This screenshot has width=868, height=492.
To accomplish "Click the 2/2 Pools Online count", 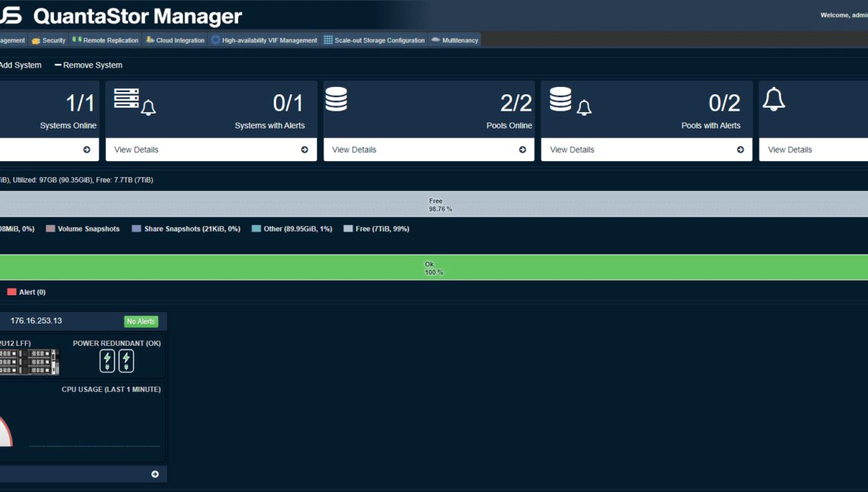I will point(516,103).
